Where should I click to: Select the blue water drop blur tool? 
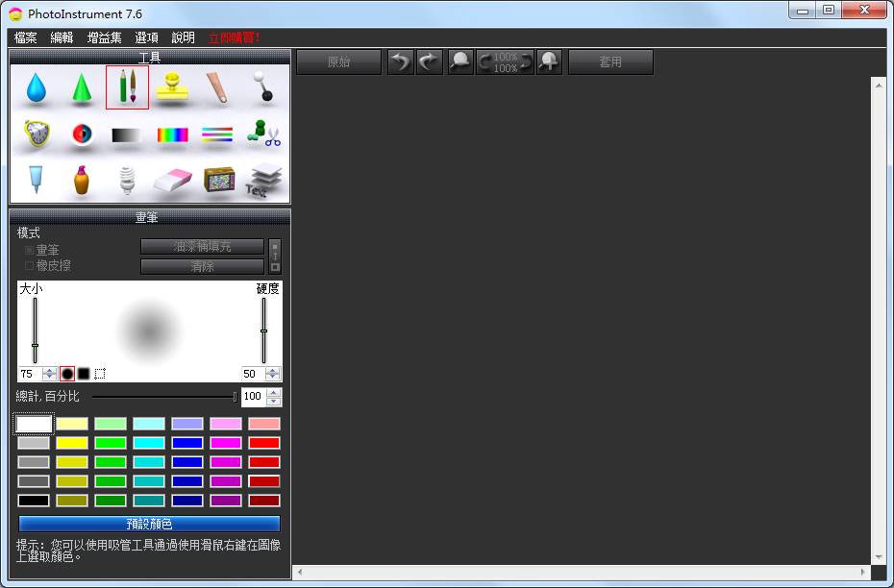coord(36,87)
